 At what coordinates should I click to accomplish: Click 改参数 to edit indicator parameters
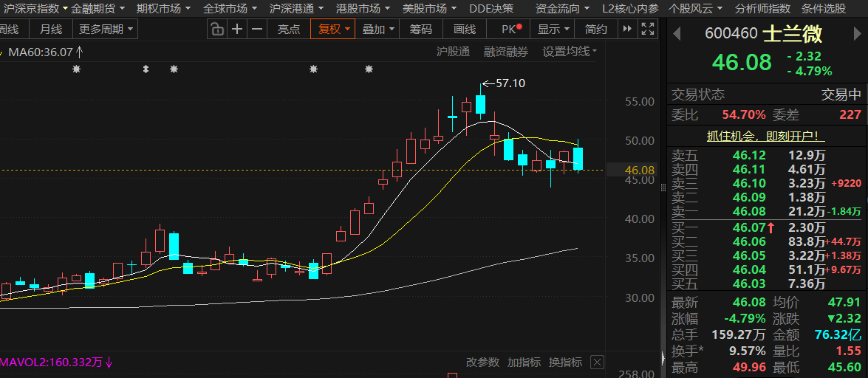point(482,362)
